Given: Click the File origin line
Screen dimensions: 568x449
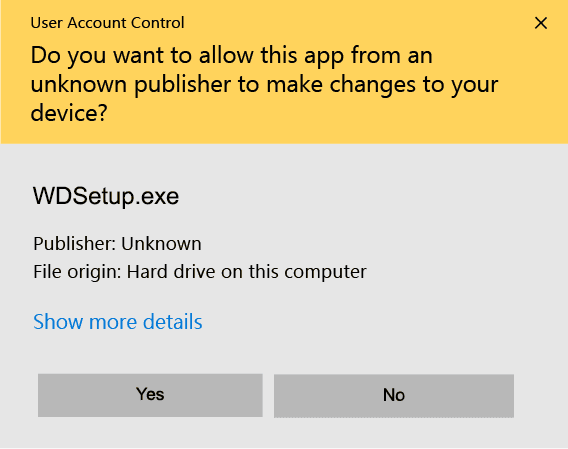Looking at the screenshot, I should click(200, 271).
